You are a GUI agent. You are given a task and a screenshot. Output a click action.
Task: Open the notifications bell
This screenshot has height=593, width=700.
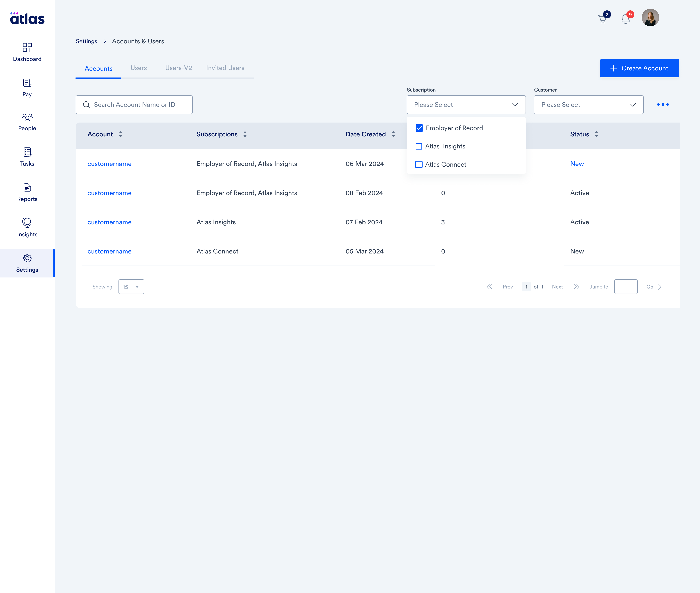pos(626,19)
